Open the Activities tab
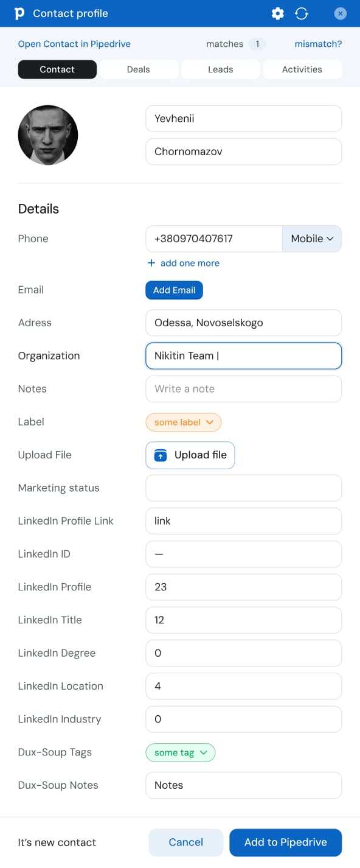The image size is (360, 868). click(302, 69)
